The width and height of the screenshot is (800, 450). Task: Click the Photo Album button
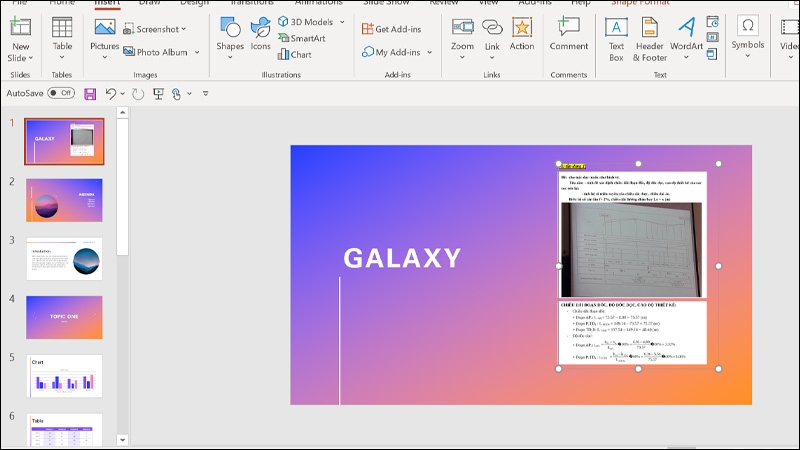156,52
